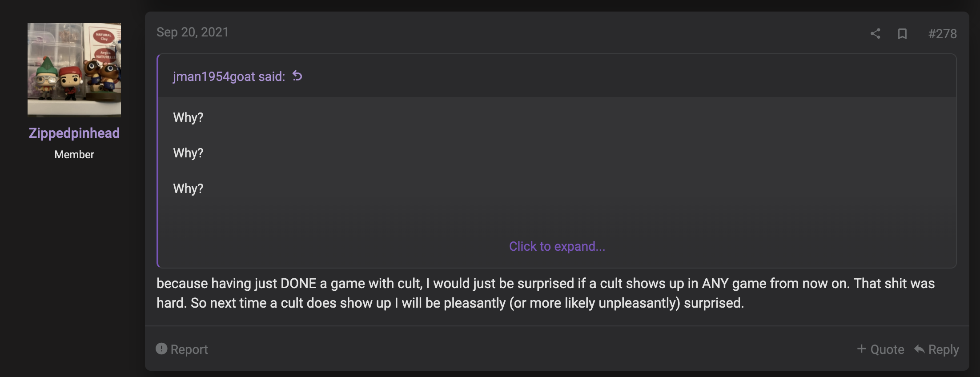Click the middle "Why?" line in the quote
The width and height of the screenshot is (980, 377).
click(x=188, y=153)
